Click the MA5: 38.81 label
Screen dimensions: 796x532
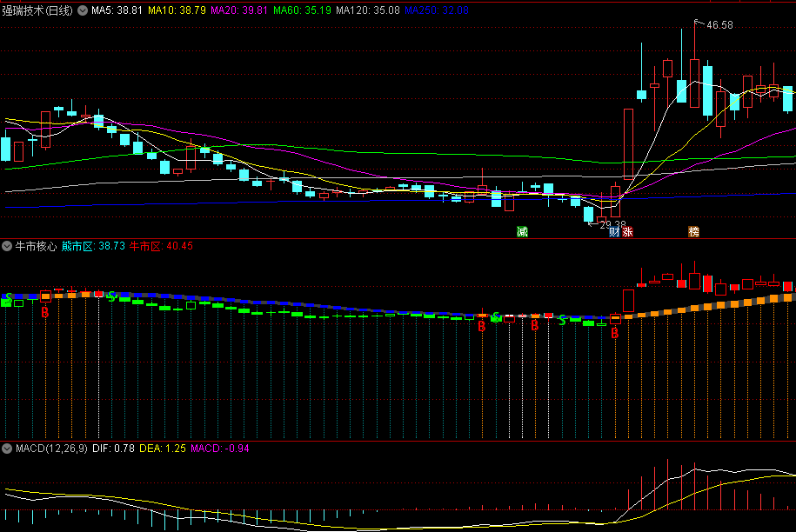tap(117, 10)
